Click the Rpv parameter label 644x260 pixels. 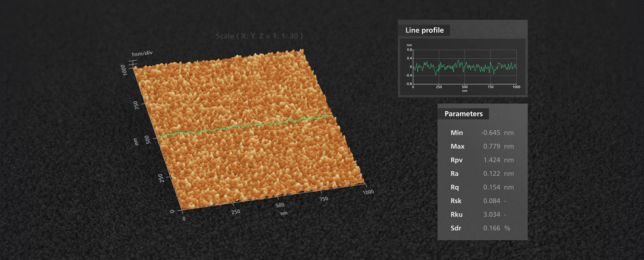[456, 160]
